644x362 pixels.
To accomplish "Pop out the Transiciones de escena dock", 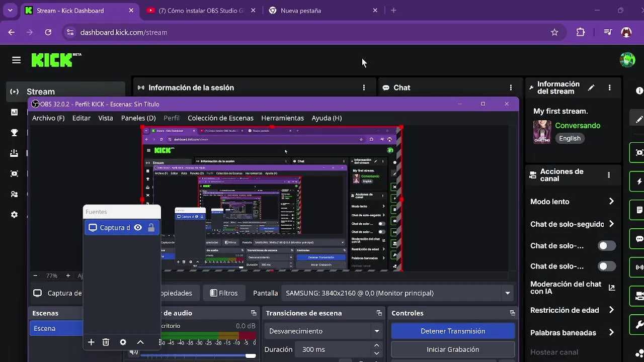I will click(379, 313).
